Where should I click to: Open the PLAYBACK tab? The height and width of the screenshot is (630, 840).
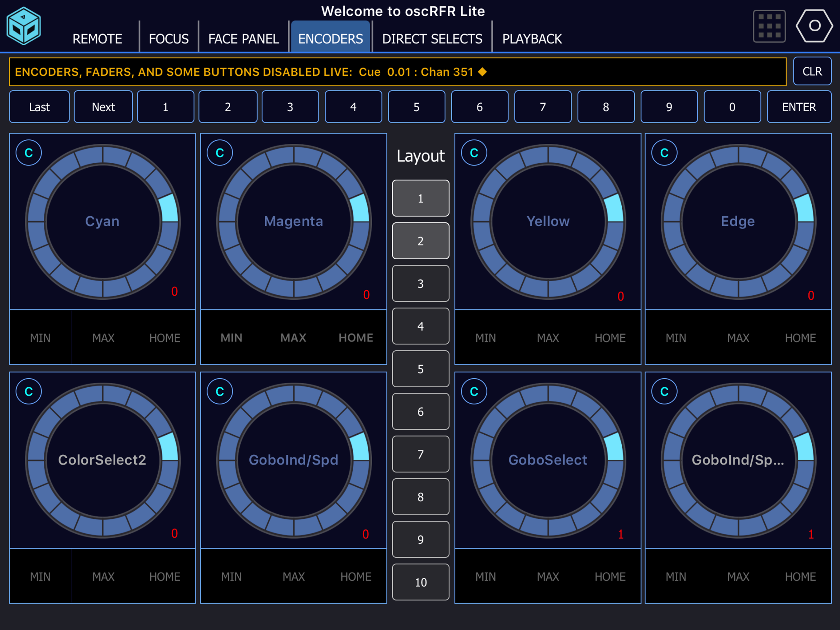pyautogui.click(x=532, y=39)
